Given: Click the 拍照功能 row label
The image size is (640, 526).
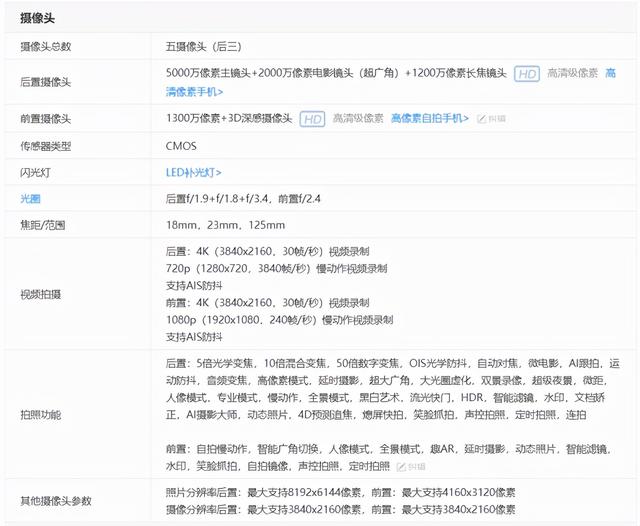Looking at the screenshot, I should click(41, 413).
